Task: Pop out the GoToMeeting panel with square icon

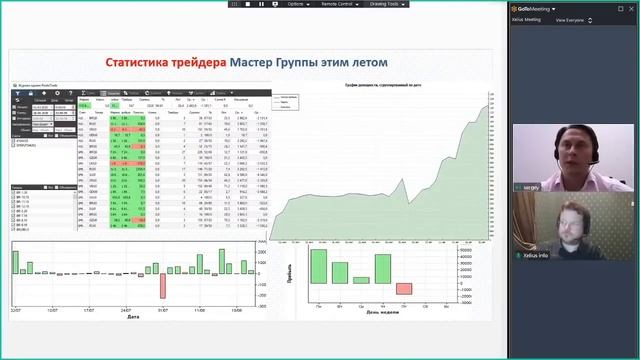Action: click(x=620, y=9)
